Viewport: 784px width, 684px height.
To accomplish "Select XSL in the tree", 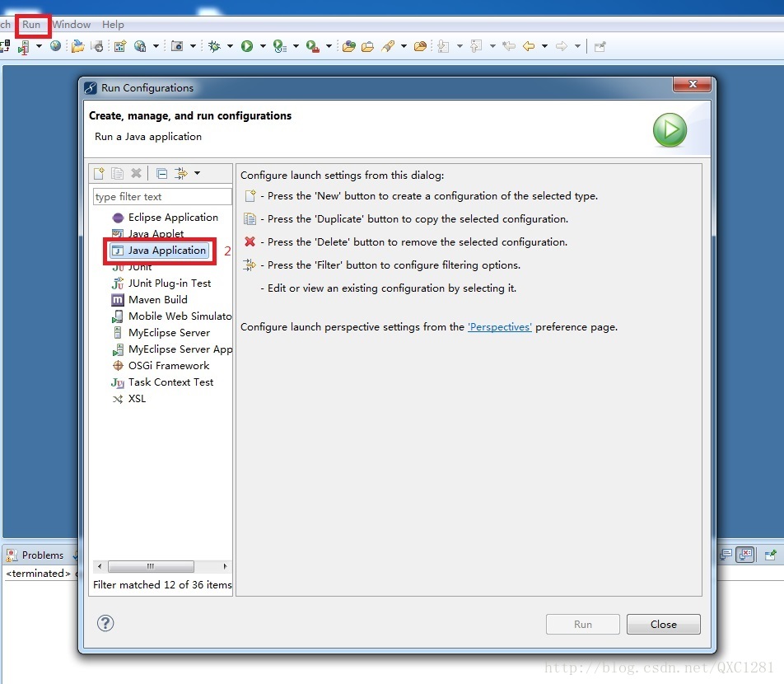I will [129, 399].
